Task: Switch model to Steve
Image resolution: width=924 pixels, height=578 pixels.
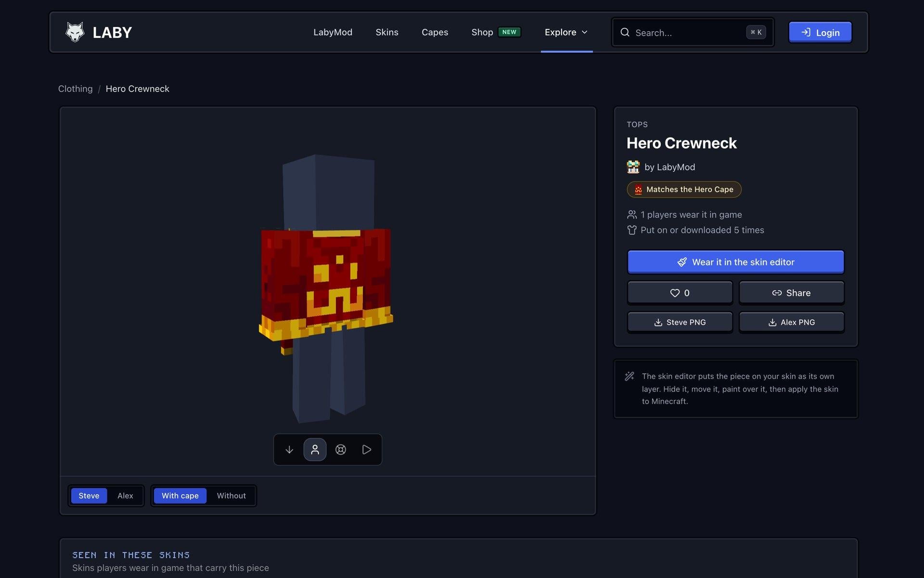Action: pyautogui.click(x=89, y=496)
